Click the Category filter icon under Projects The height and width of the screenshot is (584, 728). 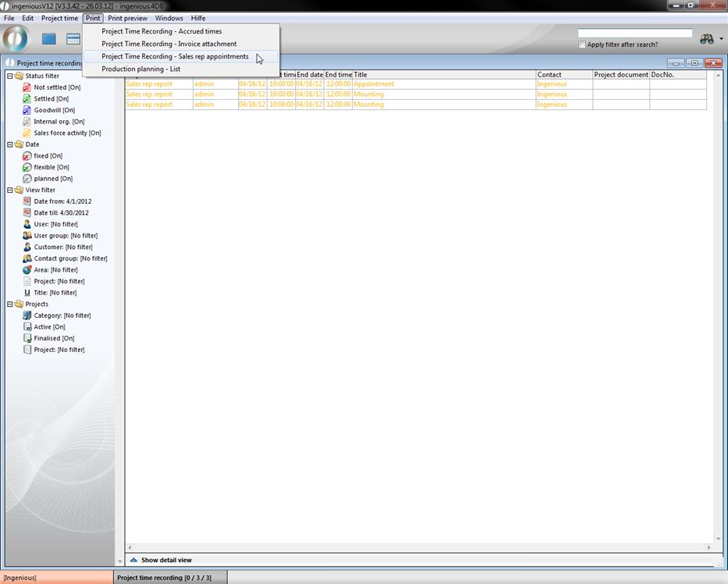click(27, 315)
